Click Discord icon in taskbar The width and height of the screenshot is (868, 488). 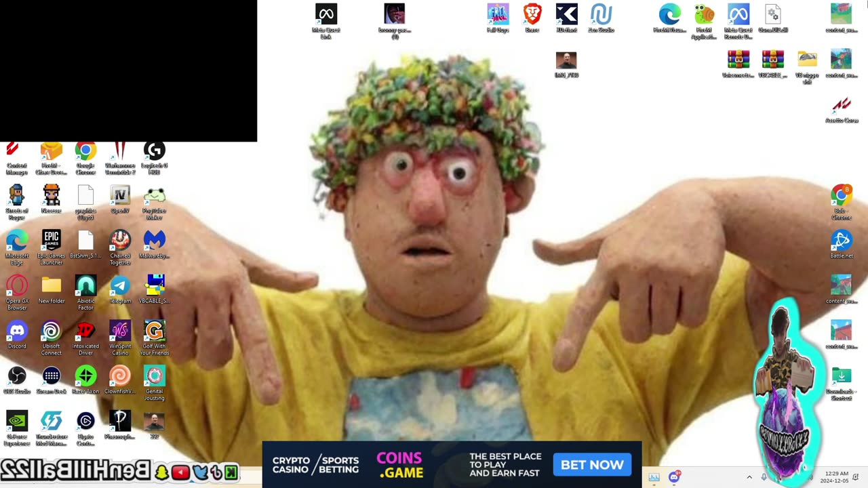click(674, 477)
